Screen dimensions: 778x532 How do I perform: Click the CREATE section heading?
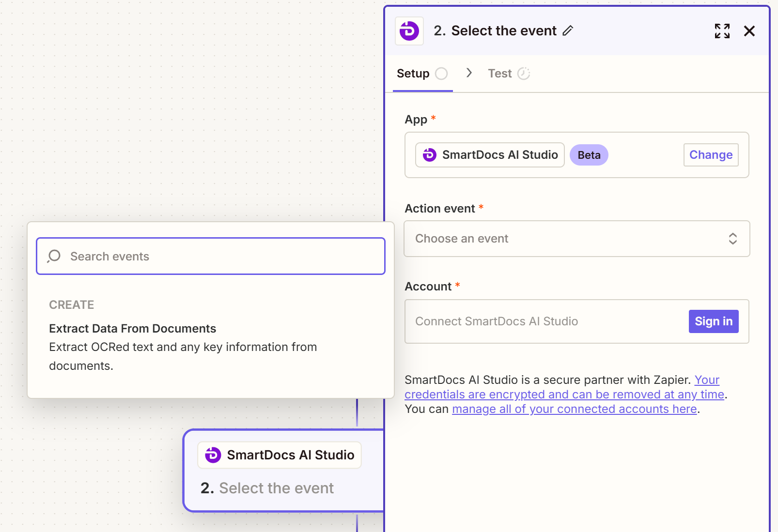(72, 305)
